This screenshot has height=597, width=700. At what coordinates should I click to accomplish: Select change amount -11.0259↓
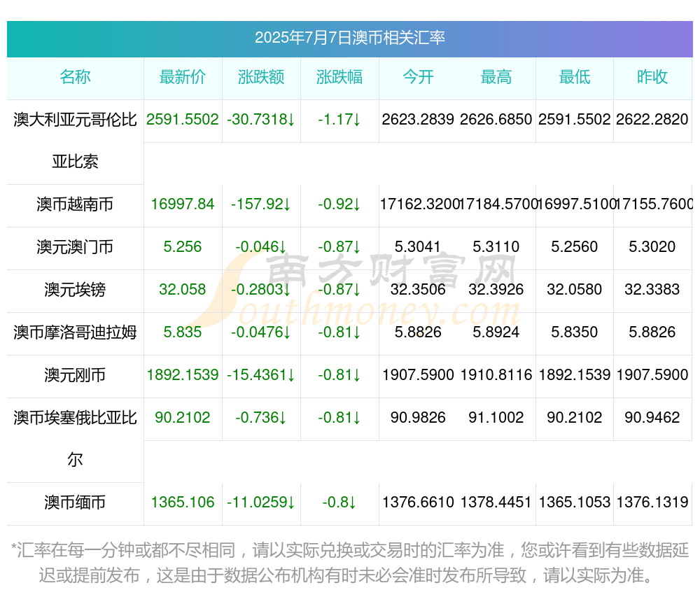[261, 502]
